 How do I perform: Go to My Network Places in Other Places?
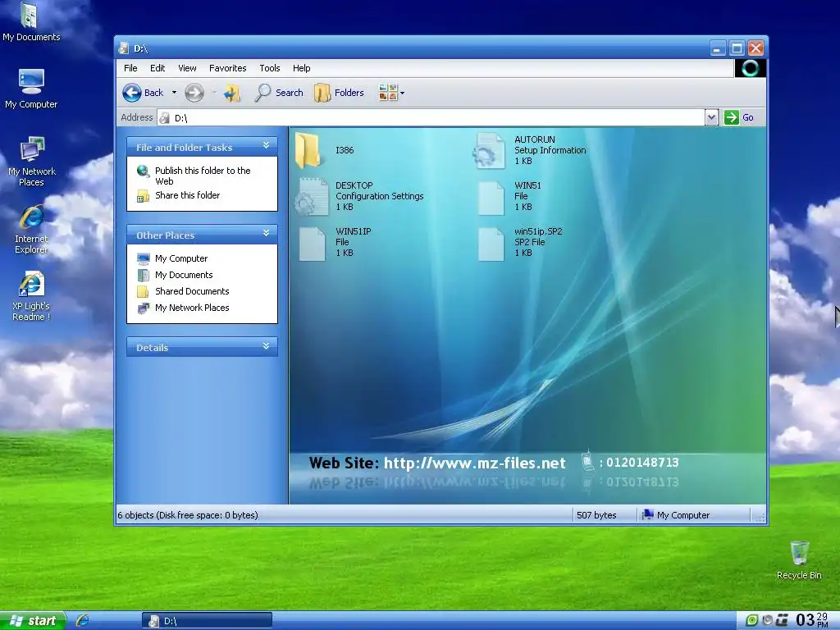192,308
